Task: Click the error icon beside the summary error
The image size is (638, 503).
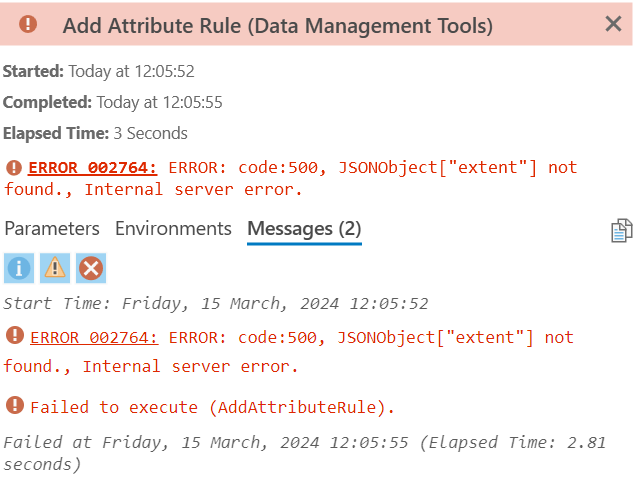Action: pos(14,167)
